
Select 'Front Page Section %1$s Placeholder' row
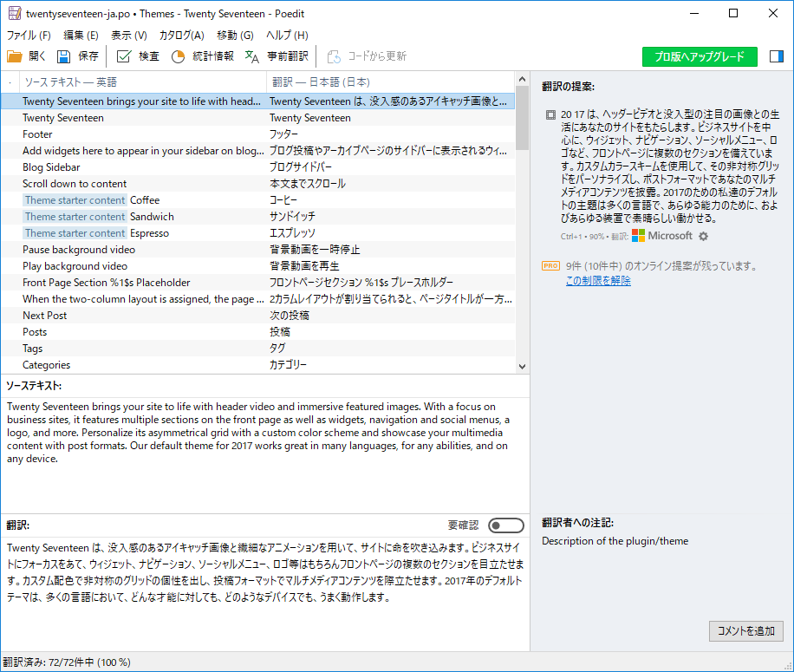[258, 282]
